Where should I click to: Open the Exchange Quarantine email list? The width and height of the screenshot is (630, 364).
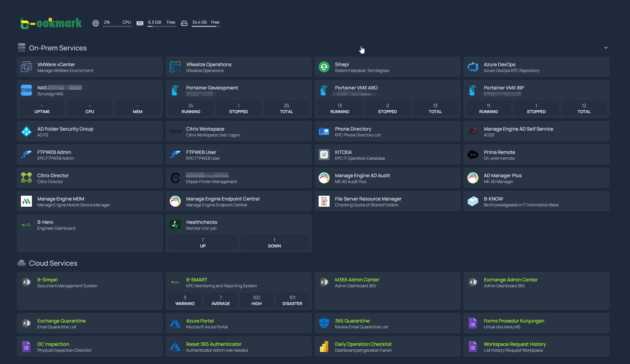pos(61,320)
